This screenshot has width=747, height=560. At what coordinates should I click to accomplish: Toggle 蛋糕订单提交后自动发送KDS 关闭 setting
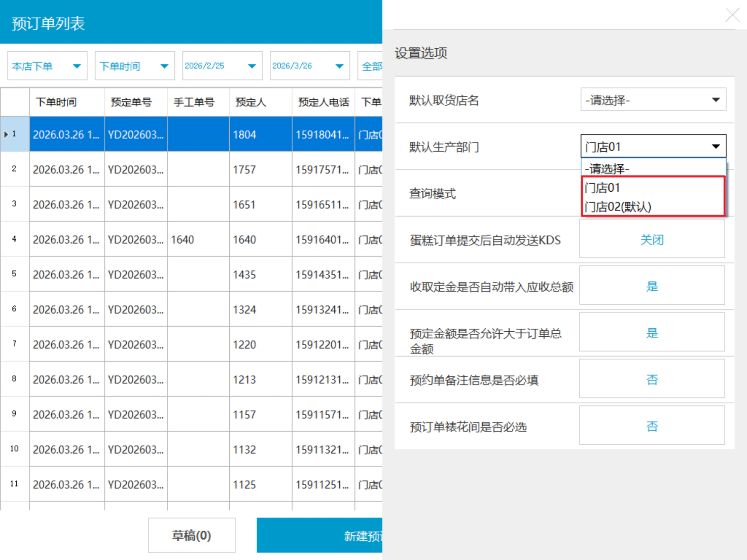coord(652,240)
